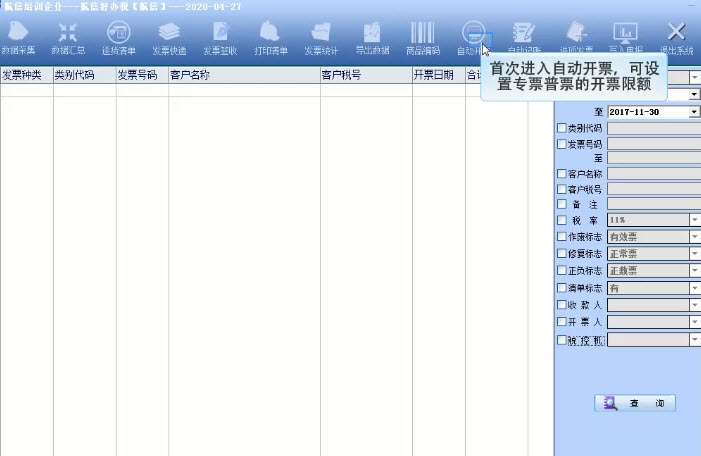Open the 发票签收 invoice sign-off tool
The image size is (701, 456).
(220, 38)
